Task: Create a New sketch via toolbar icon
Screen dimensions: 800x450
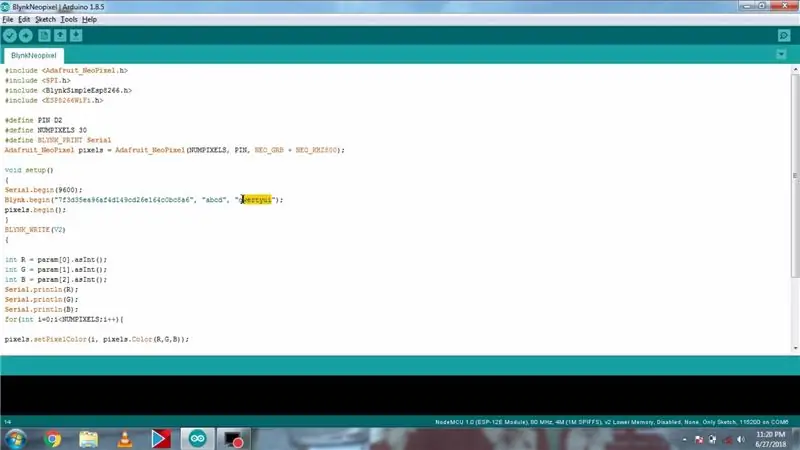Action: tap(44, 36)
